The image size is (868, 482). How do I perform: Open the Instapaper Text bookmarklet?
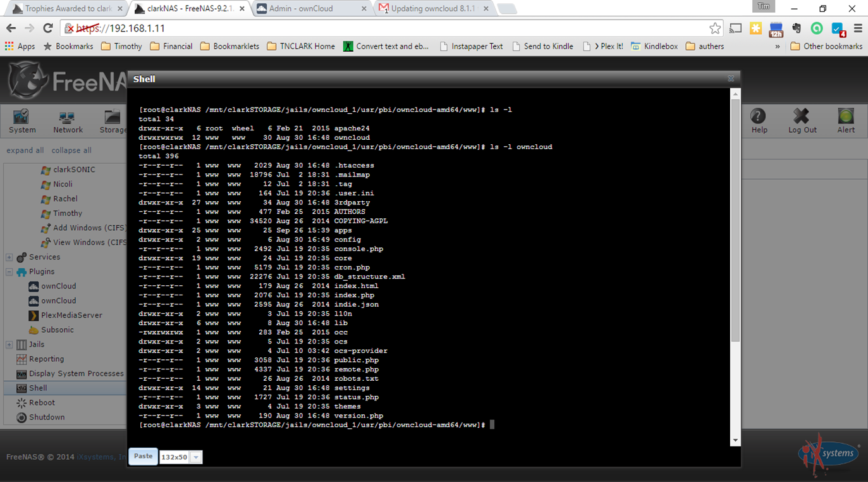[471, 46]
